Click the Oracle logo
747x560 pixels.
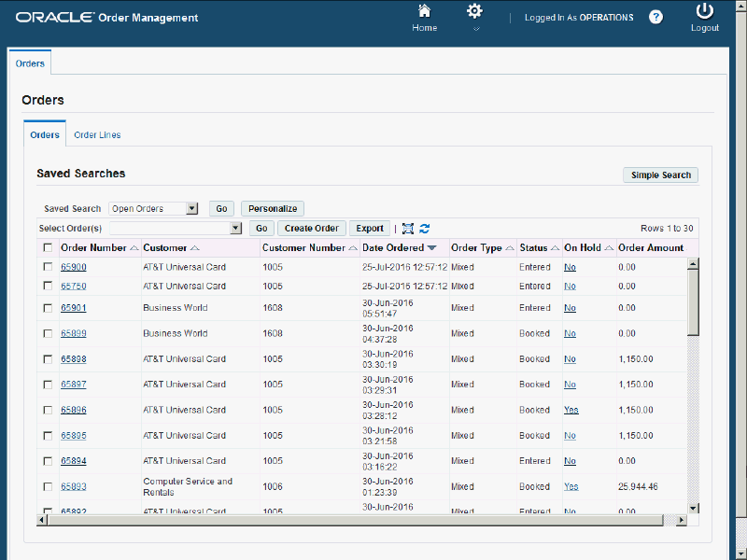55,18
